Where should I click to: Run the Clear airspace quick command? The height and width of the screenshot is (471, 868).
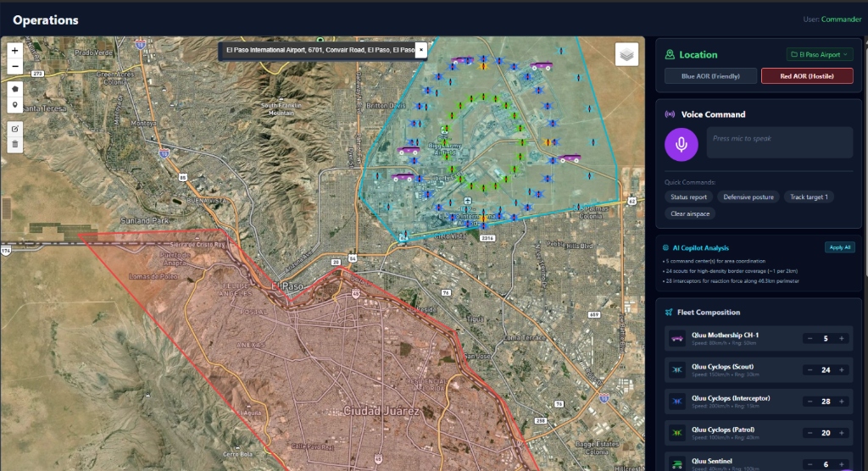coord(690,213)
